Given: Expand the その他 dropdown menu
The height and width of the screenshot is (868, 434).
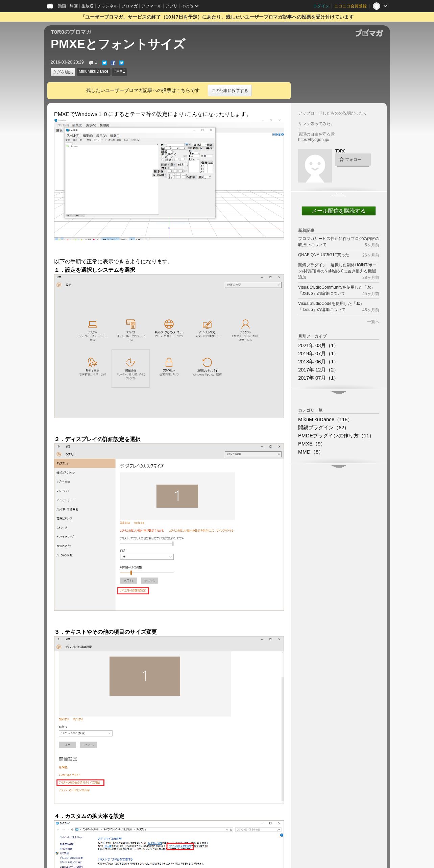Looking at the screenshot, I should point(190,6).
